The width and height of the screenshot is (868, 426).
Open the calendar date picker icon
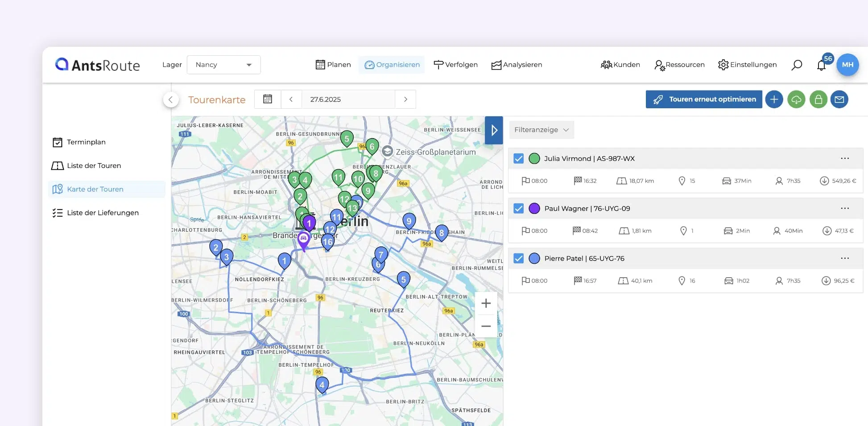pyautogui.click(x=268, y=99)
